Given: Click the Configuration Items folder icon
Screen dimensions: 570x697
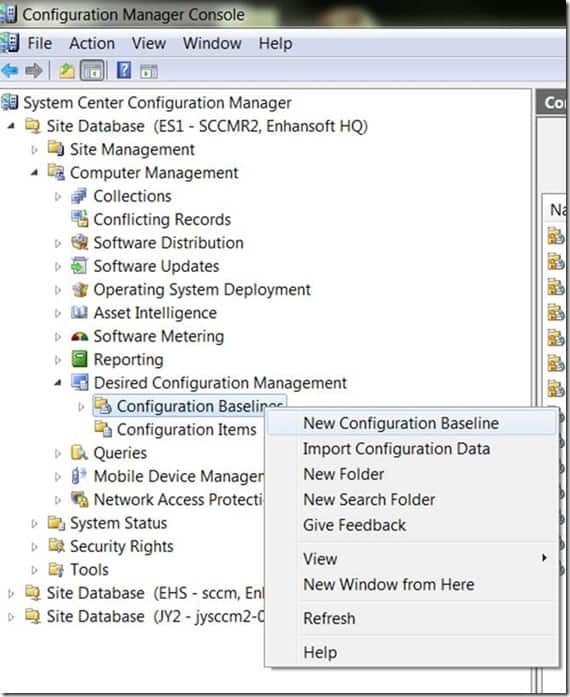Looking at the screenshot, I should [x=103, y=429].
